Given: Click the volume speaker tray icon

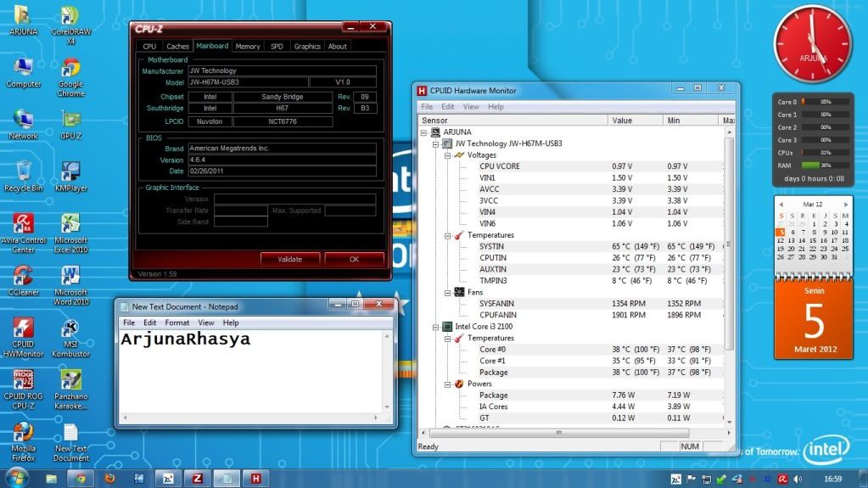Looking at the screenshot, I should click(797, 479).
